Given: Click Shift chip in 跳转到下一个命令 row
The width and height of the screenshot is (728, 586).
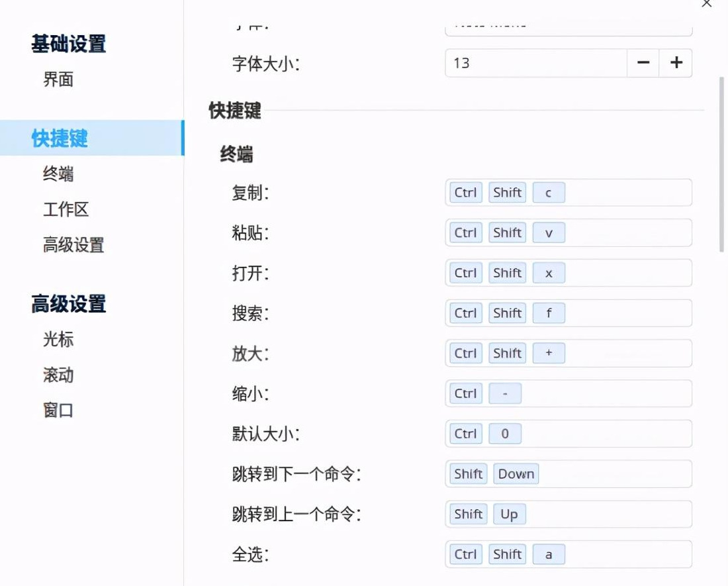Looking at the screenshot, I should 469,473.
